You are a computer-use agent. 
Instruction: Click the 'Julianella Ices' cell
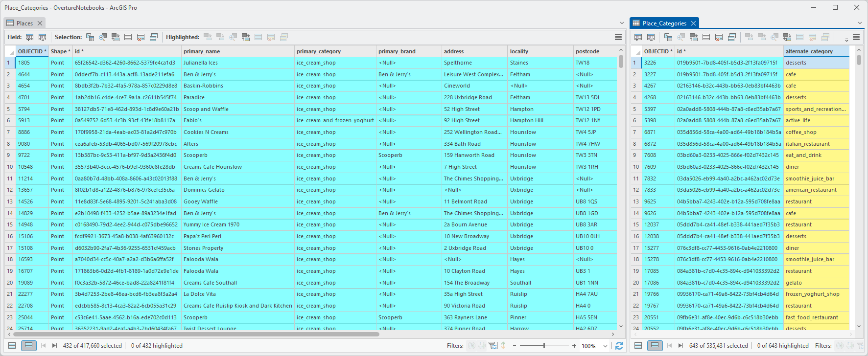(238, 63)
